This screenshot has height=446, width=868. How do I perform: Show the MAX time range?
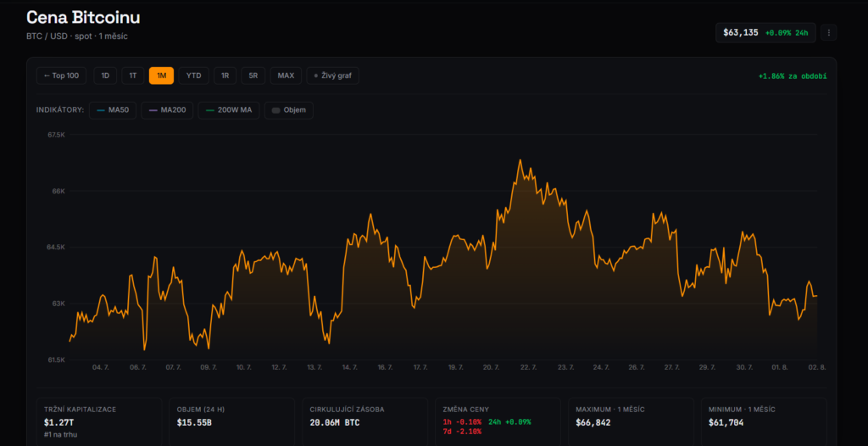286,75
